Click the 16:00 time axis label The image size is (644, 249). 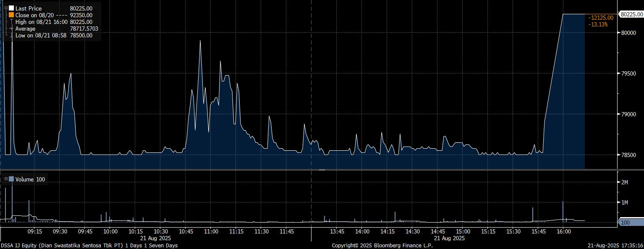pyautogui.click(x=563, y=231)
